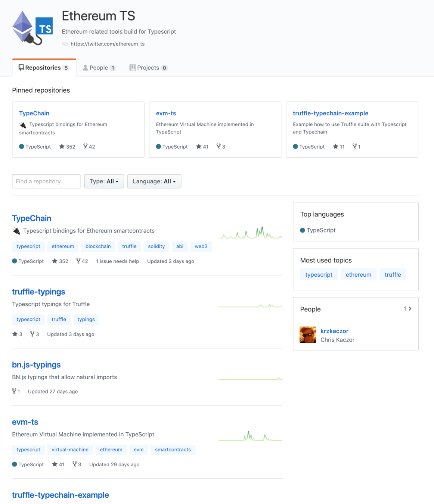
Task: Click the fork icon on truffle-typings row
Action: click(32, 334)
